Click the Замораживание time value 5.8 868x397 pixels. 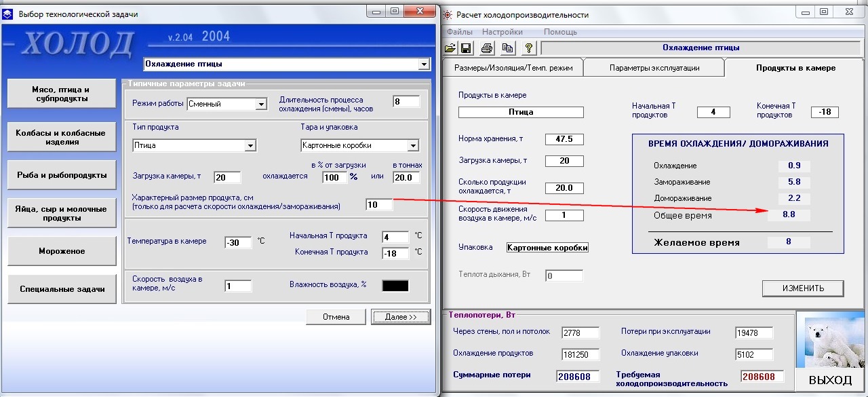[794, 182]
